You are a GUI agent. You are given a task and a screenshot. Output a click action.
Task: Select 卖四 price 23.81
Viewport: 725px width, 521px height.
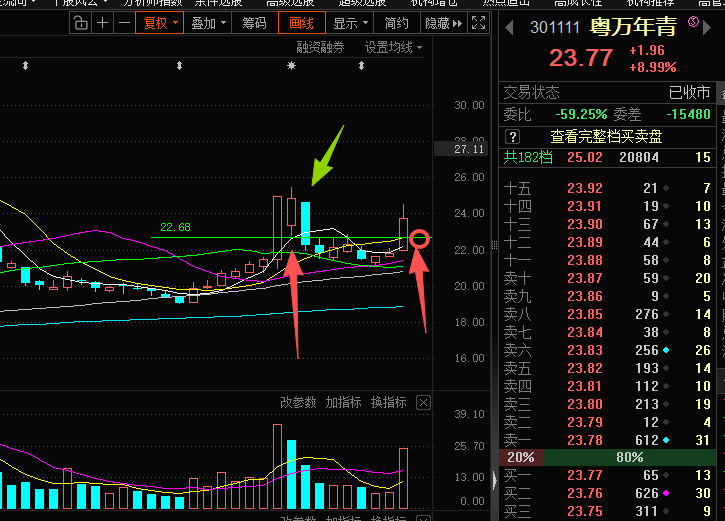(585, 387)
